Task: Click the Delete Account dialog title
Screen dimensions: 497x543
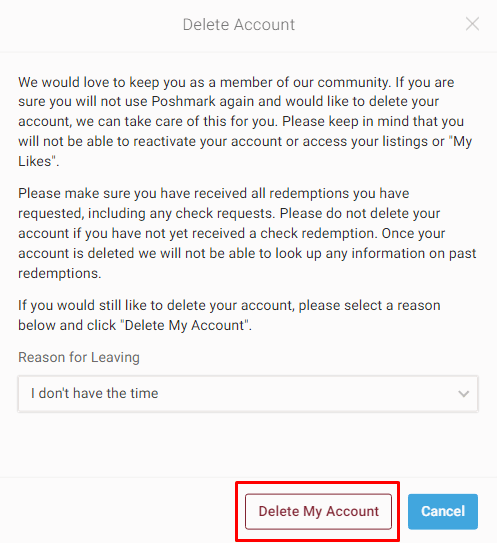Action: point(239,25)
